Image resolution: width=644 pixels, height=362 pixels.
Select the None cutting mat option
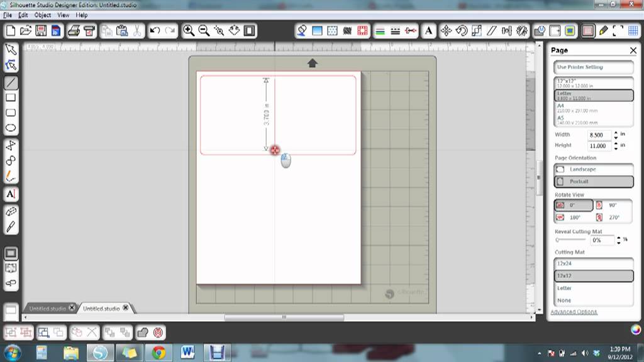click(594, 300)
